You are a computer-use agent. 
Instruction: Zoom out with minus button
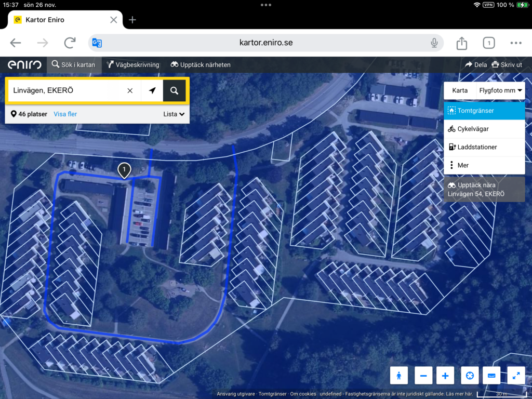coord(423,376)
